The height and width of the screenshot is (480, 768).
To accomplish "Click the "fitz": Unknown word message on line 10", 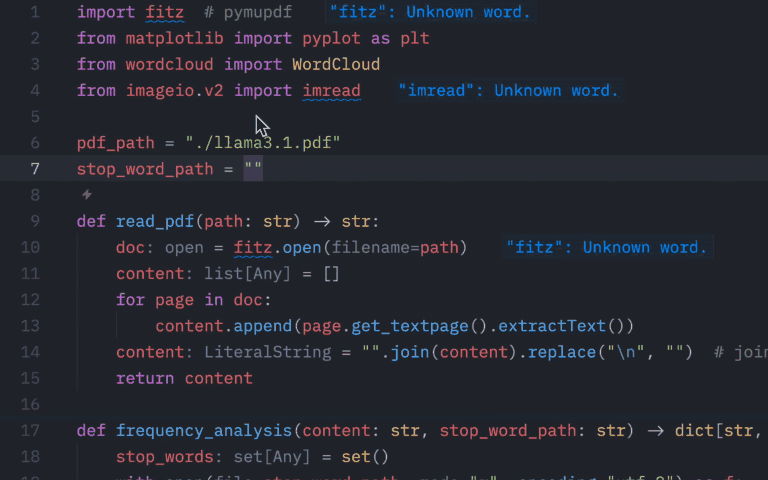I will pyautogui.click(x=607, y=247).
